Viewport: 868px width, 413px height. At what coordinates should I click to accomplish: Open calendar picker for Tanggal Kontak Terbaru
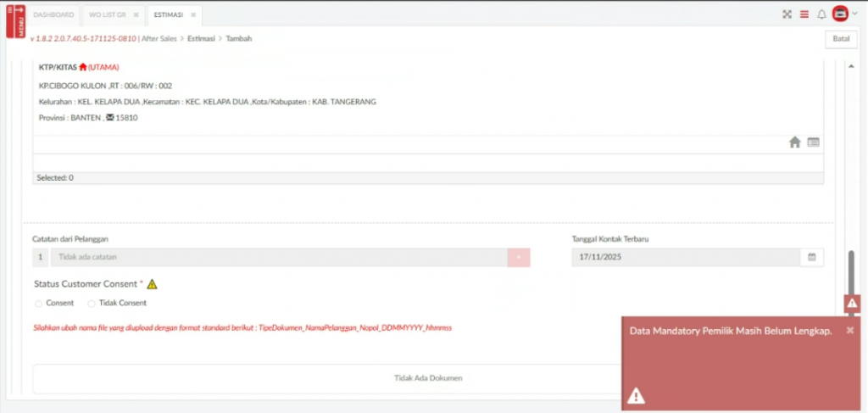pyautogui.click(x=811, y=257)
